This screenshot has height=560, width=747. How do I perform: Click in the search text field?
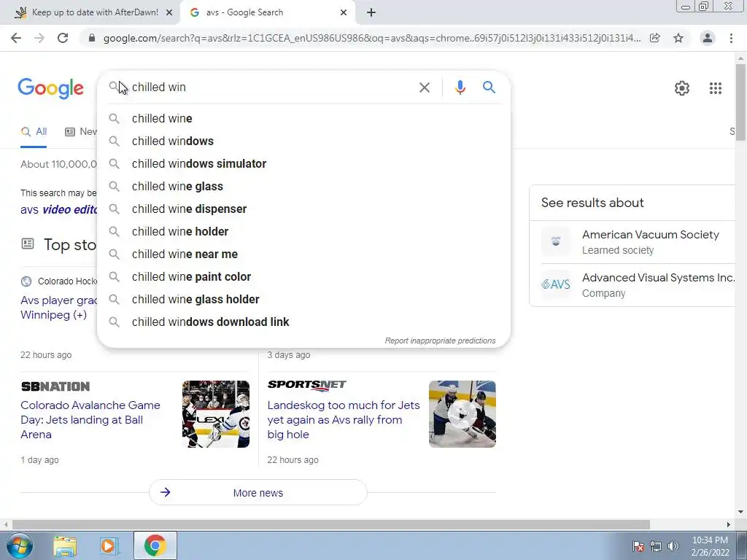[x=271, y=87]
